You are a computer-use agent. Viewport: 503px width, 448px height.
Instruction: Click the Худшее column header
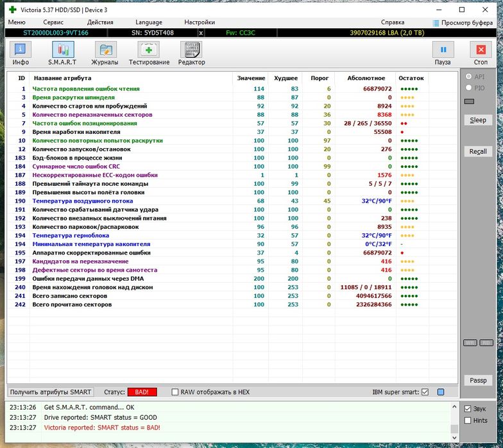click(286, 78)
